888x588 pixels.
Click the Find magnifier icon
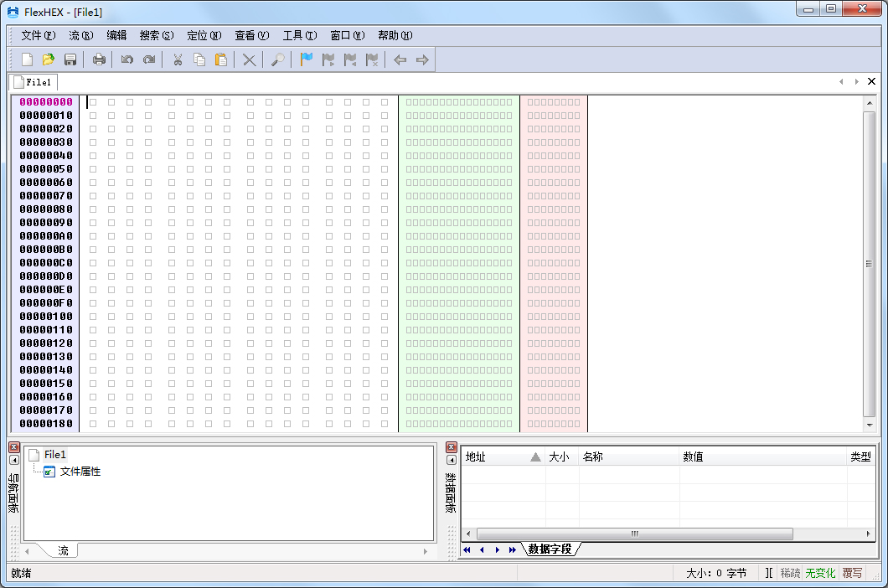278,59
